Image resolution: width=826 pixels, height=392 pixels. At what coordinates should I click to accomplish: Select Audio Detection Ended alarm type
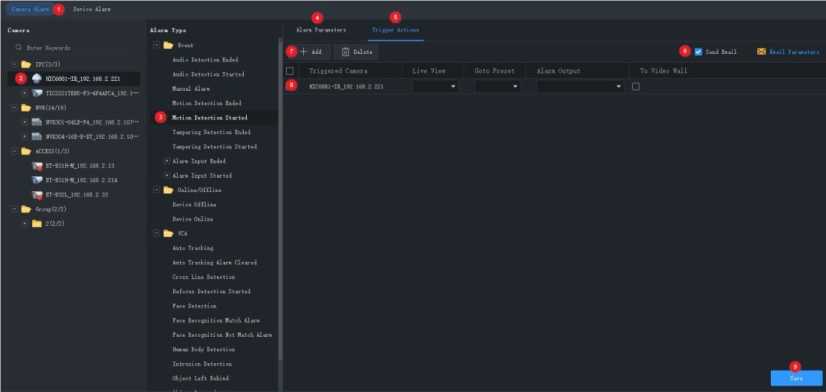(x=205, y=60)
